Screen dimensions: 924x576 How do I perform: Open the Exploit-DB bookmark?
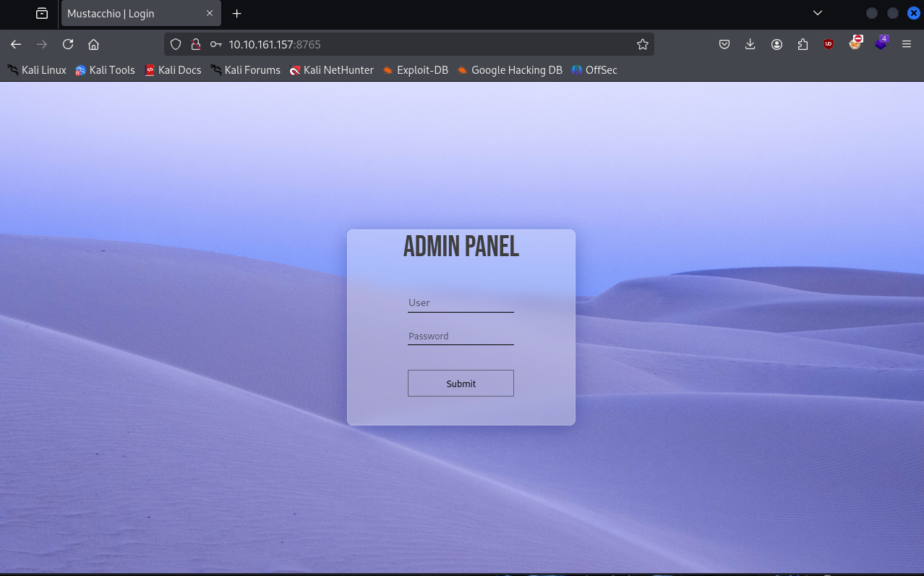point(415,70)
